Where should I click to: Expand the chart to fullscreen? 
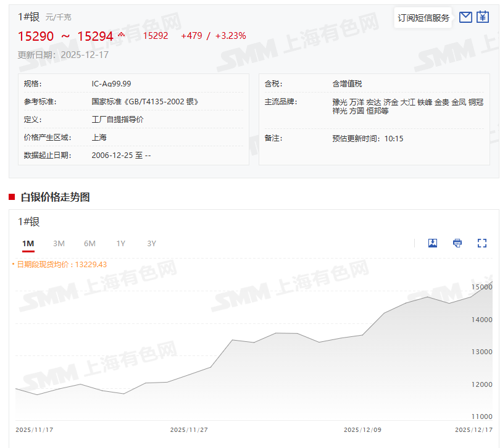[482, 243]
